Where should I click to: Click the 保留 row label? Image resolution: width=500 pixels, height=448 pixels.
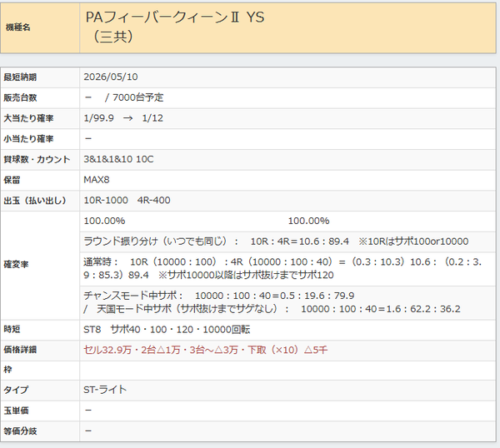point(12,180)
